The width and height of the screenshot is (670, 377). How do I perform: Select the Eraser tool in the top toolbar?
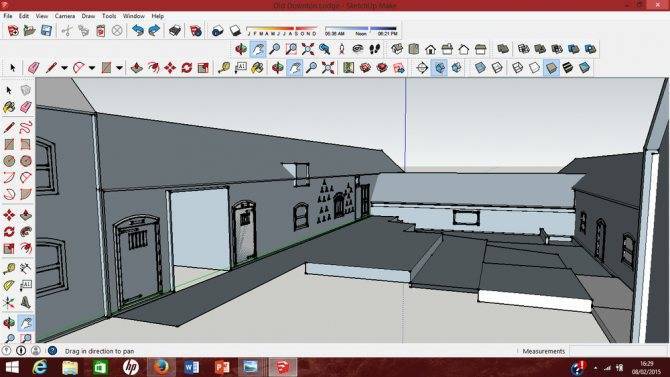point(33,68)
